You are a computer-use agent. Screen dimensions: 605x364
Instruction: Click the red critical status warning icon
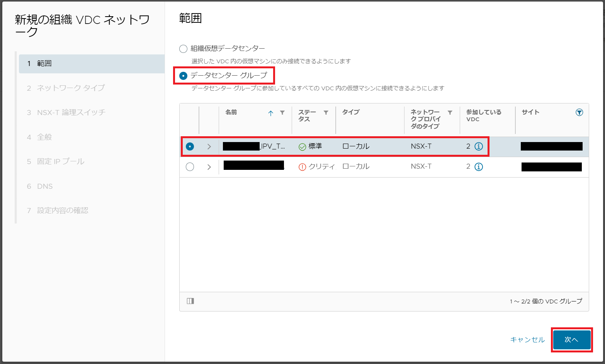(302, 167)
